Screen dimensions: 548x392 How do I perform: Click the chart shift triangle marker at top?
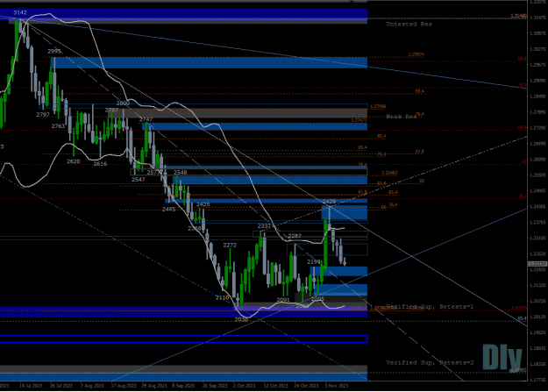(352, 2)
